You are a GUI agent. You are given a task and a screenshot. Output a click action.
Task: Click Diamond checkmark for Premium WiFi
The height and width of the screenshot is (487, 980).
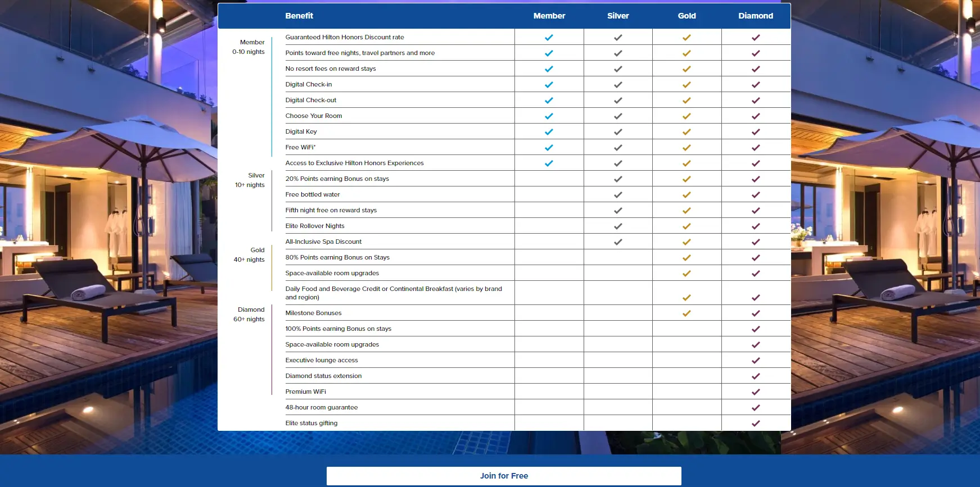(x=756, y=392)
